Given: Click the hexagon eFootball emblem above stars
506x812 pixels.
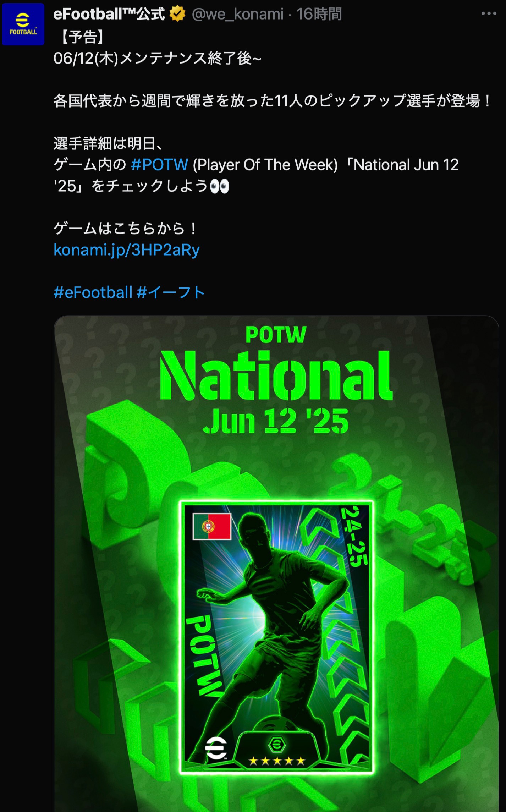Looking at the screenshot, I should [x=277, y=744].
